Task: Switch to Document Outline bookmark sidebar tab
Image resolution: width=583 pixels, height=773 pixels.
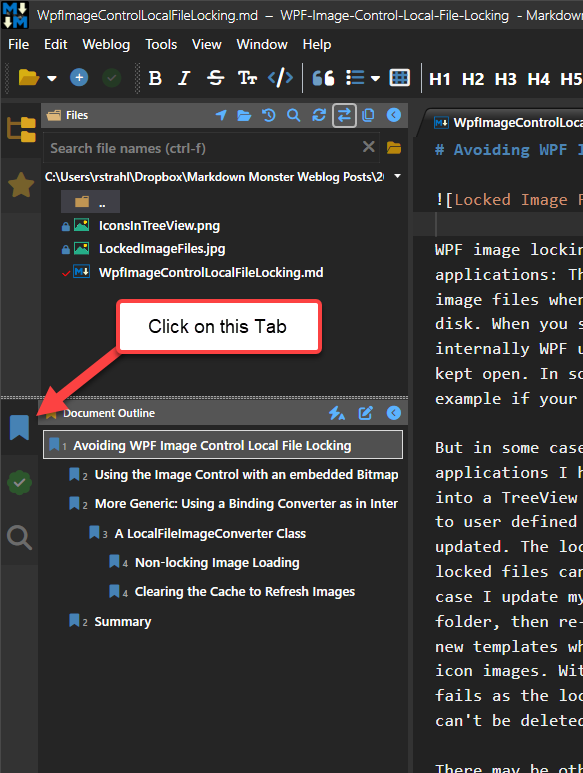Action: point(19,427)
